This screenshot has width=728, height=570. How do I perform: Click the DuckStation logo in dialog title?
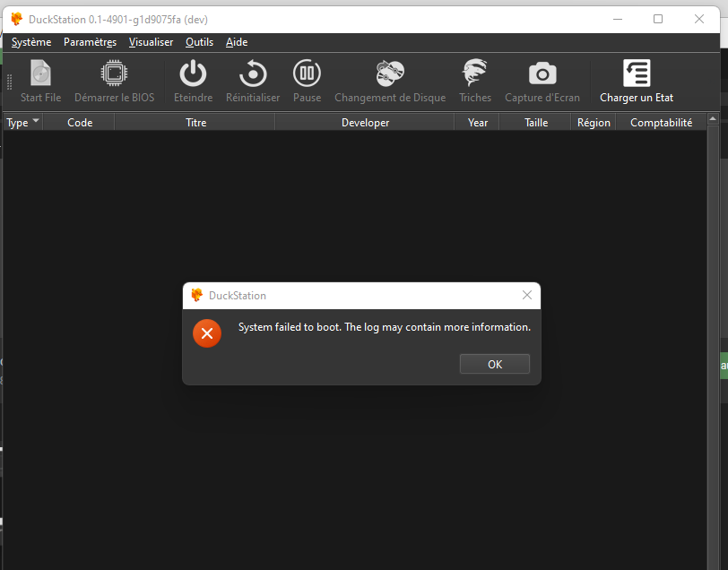(197, 295)
